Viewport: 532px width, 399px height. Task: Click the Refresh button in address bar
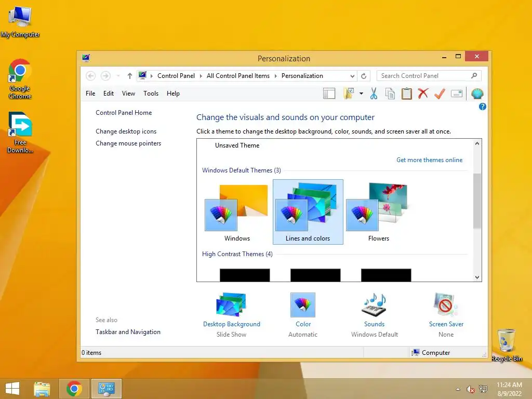click(364, 76)
